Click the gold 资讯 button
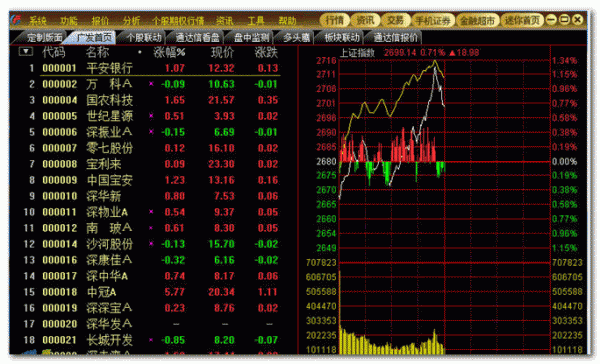This screenshot has width=600, height=364. coord(365,20)
